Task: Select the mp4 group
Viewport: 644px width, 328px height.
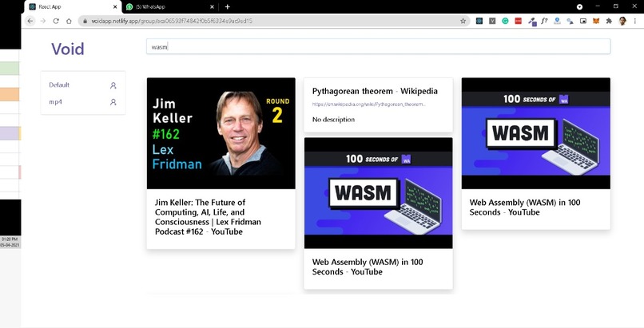Action: point(55,101)
